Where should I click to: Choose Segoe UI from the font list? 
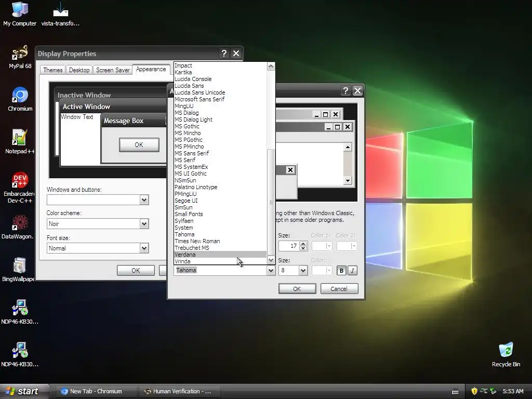click(x=220, y=201)
